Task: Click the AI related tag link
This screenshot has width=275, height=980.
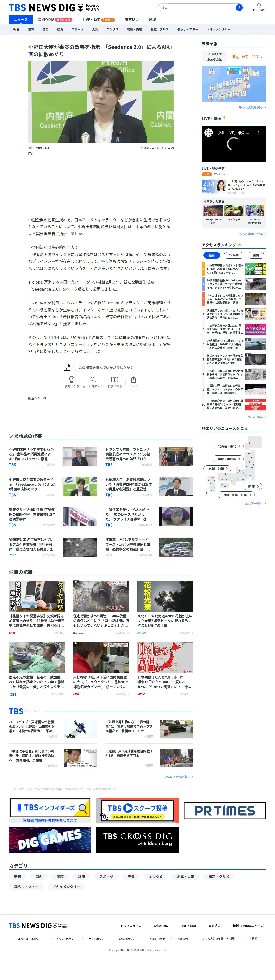Action: pyautogui.click(x=45, y=398)
